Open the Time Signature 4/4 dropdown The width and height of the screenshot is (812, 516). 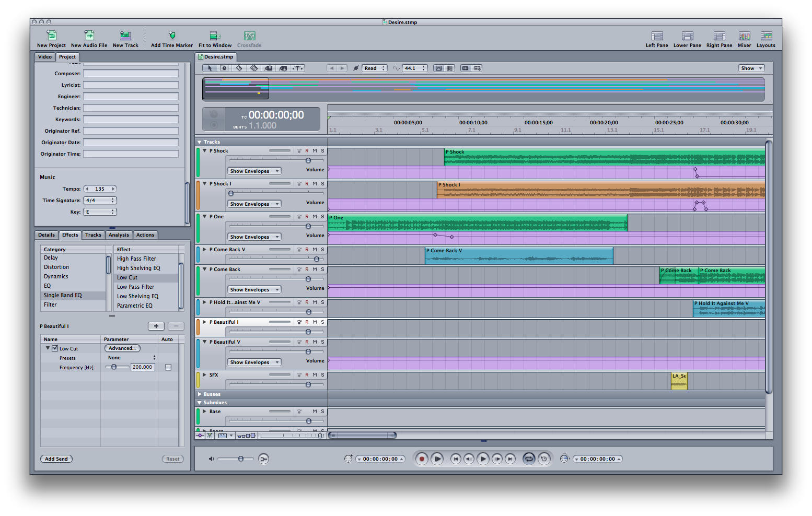click(100, 201)
